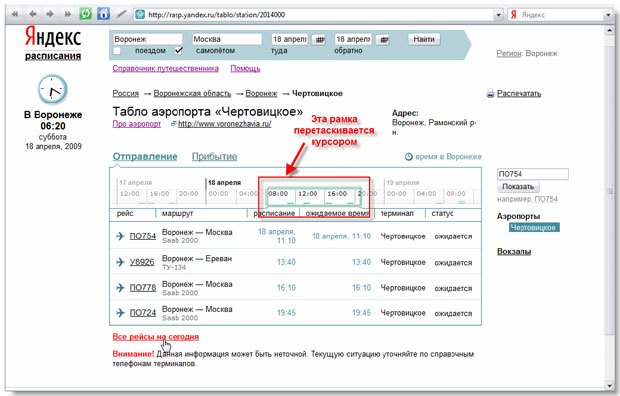
Task: Go back with the browser back arrow
Action: coord(33,14)
